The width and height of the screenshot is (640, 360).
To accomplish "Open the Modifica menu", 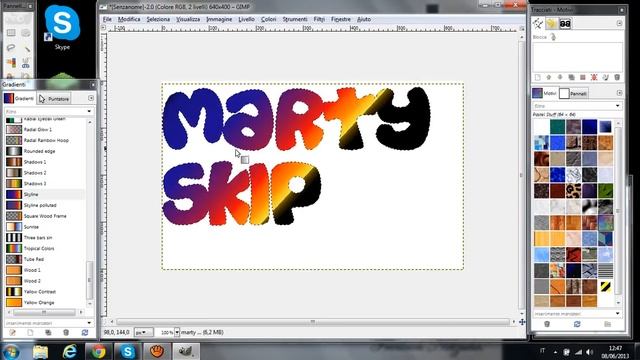I will point(129,19).
